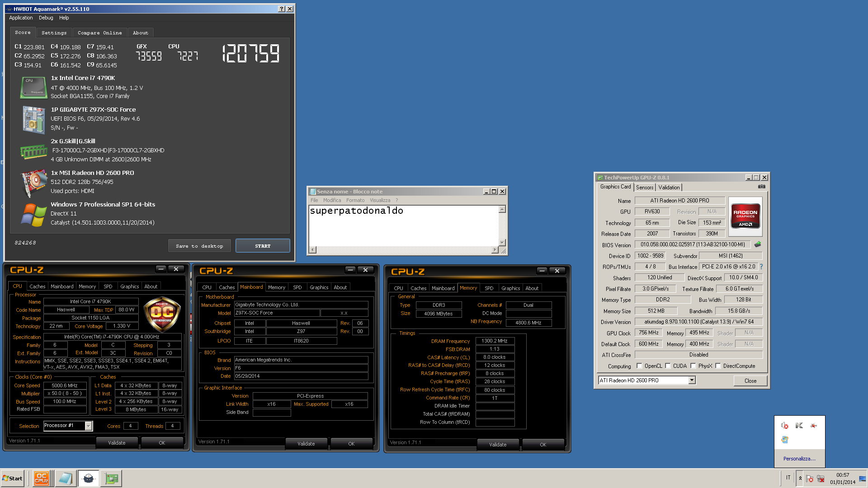This screenshot has width=868, height=488.
Task: Click Notepad horizontal scrollbar right arrow
Action: (495, 250)
